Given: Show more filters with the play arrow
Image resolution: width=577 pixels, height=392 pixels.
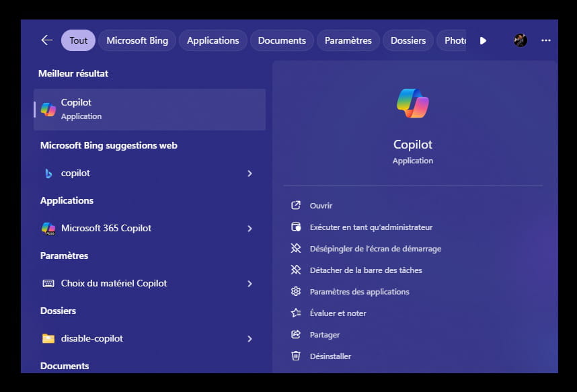Looking at the screenshot, I should click(483, 40).
